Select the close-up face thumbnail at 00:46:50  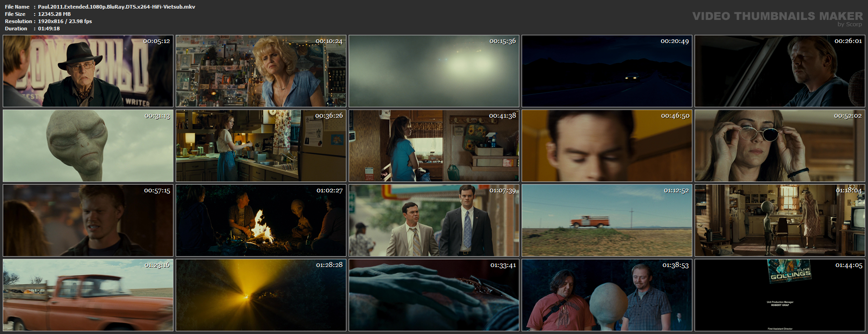point(607,146)
